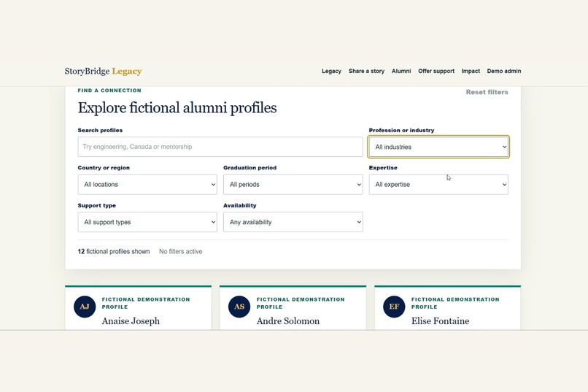Click the 'Profession or industry' label
The height and width of the screenshot is (392, 588).
402,130
